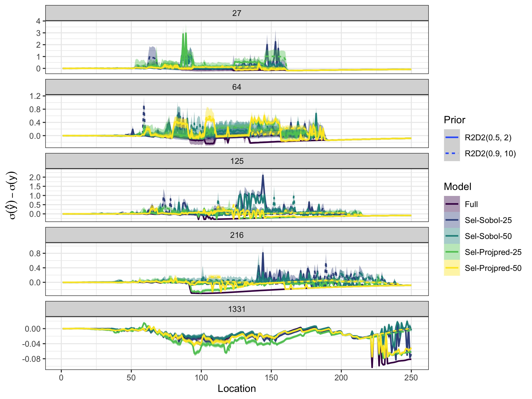Click the x-axis tick label 150
532x399 pixels.
(x=271, y=377)
